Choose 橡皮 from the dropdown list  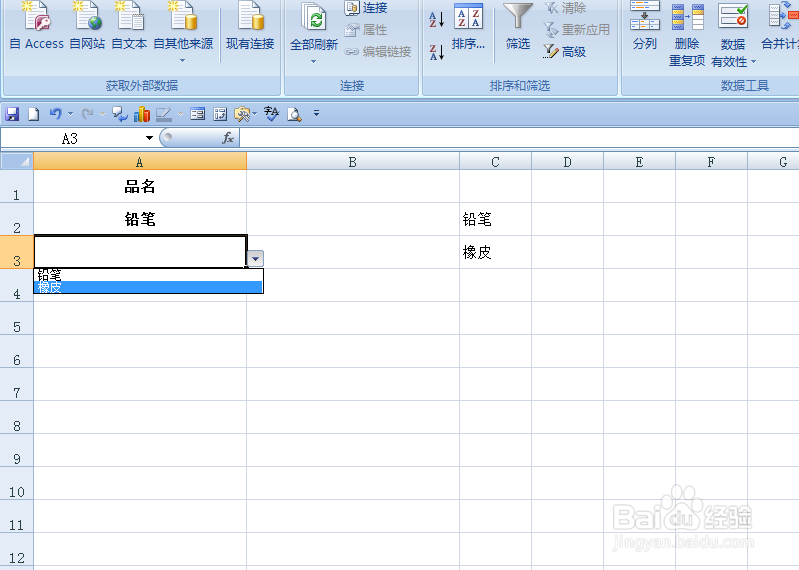pyautogui.click(x=148, y=287)
